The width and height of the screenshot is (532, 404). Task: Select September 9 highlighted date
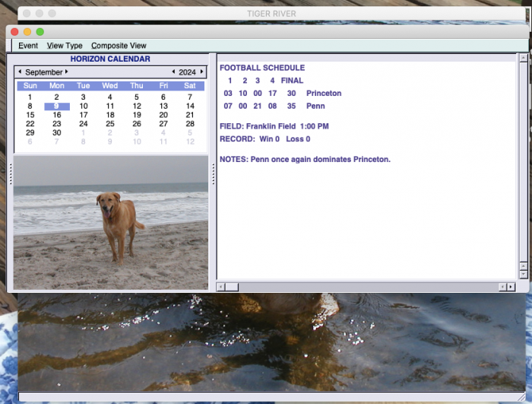[57, 107]
